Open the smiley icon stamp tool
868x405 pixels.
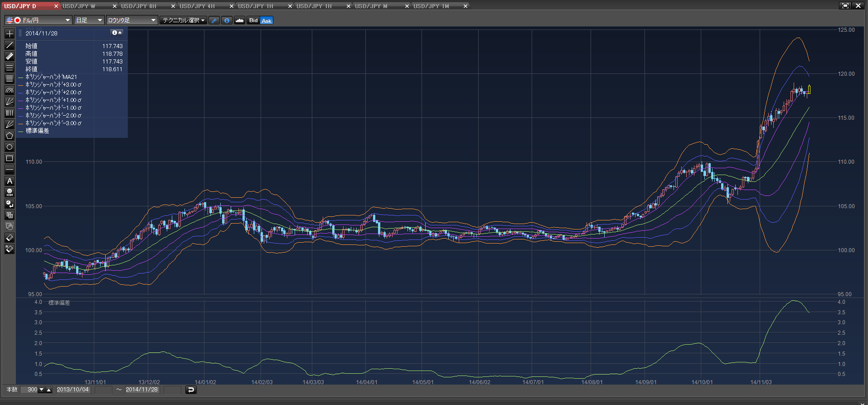tap(10, 192)
